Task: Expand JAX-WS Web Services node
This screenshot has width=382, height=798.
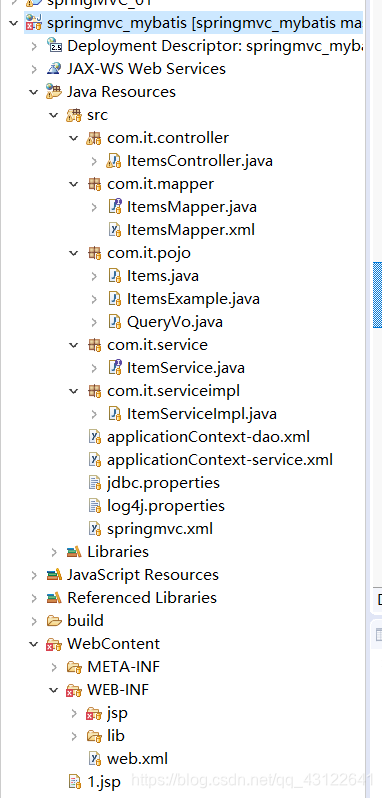Action: [34, 69]
